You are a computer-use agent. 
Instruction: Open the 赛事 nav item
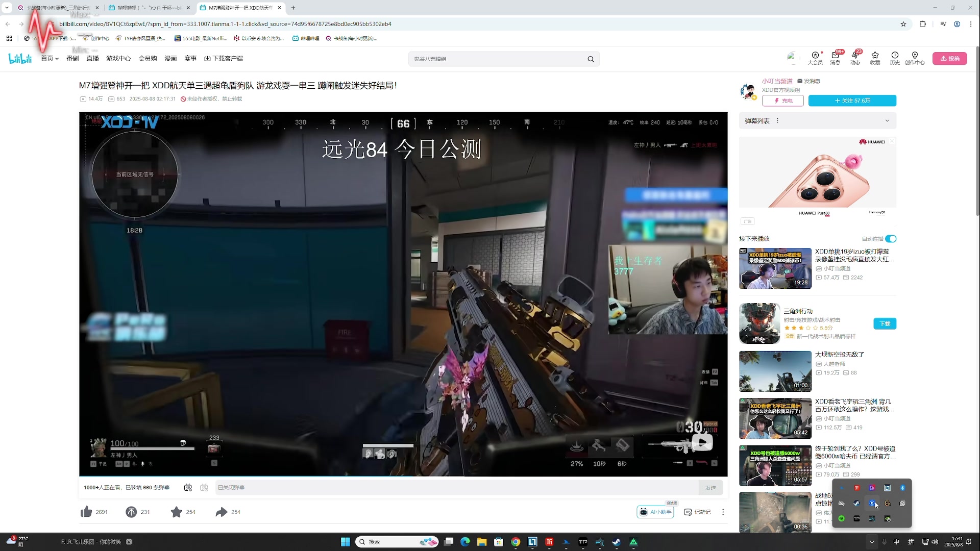pyautogui.click(x=190, y=59)
